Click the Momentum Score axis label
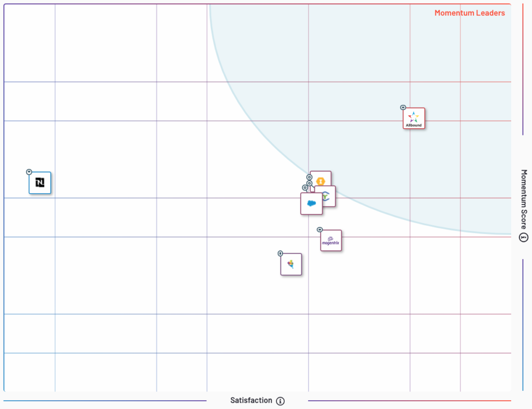532x409 pixels. click(x=524, y=200)
